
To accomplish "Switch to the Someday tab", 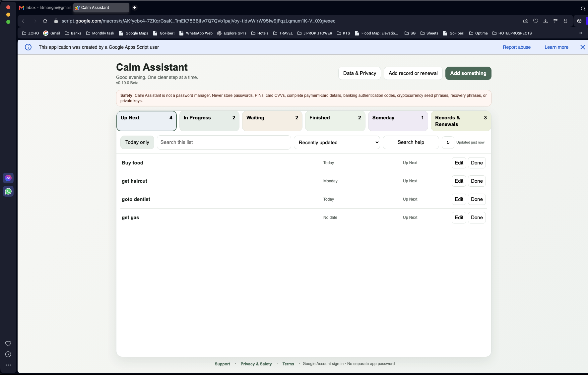I will [398, 121].
